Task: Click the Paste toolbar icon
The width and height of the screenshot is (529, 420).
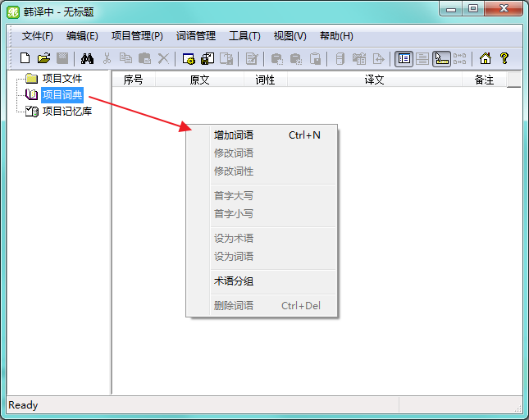Action: 144,58
